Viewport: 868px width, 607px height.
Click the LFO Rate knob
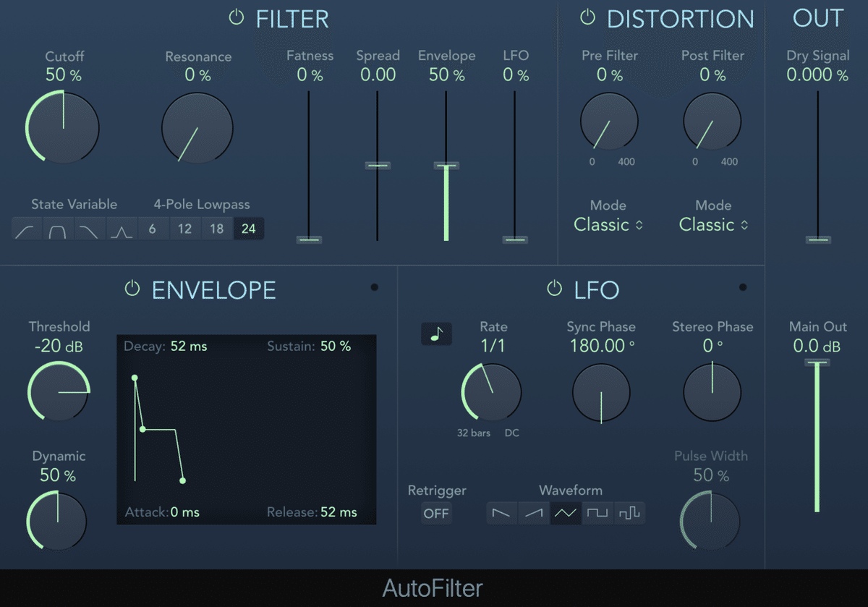pos(491,394)
